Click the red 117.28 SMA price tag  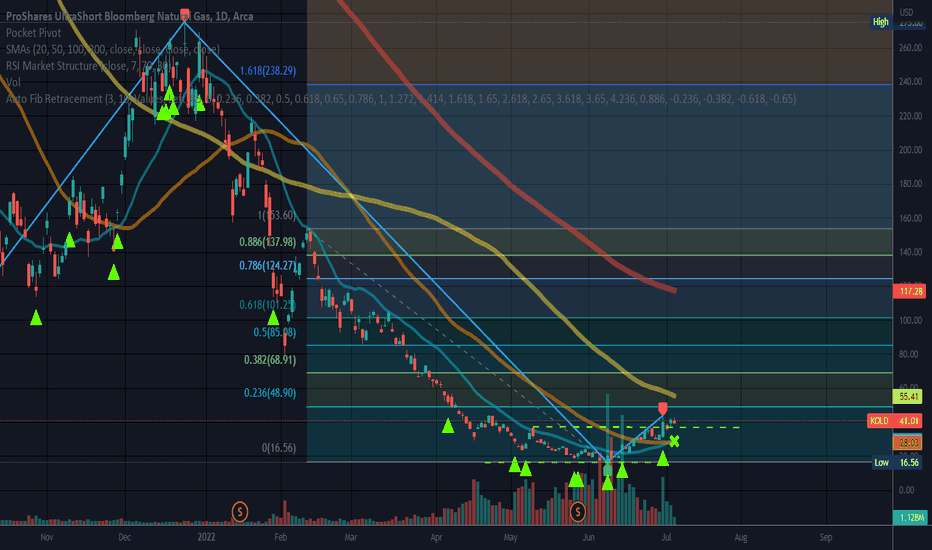(x=909, y=291)
